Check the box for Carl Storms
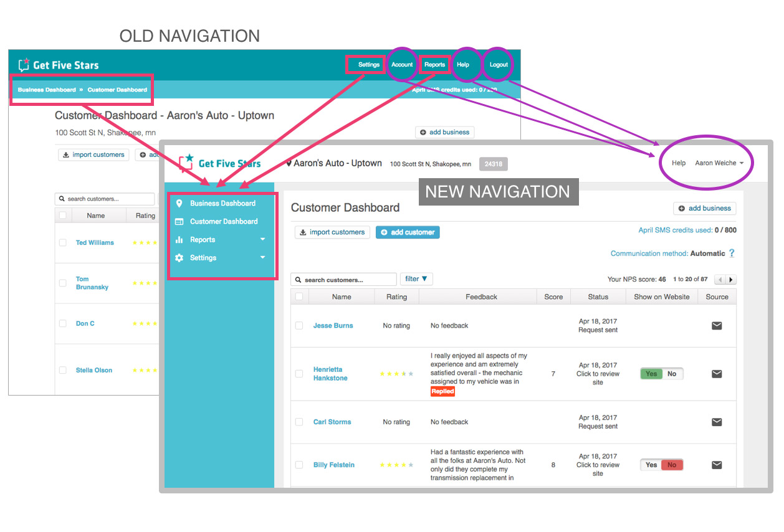Screen dimensions: 784x532 pos(299,422)
